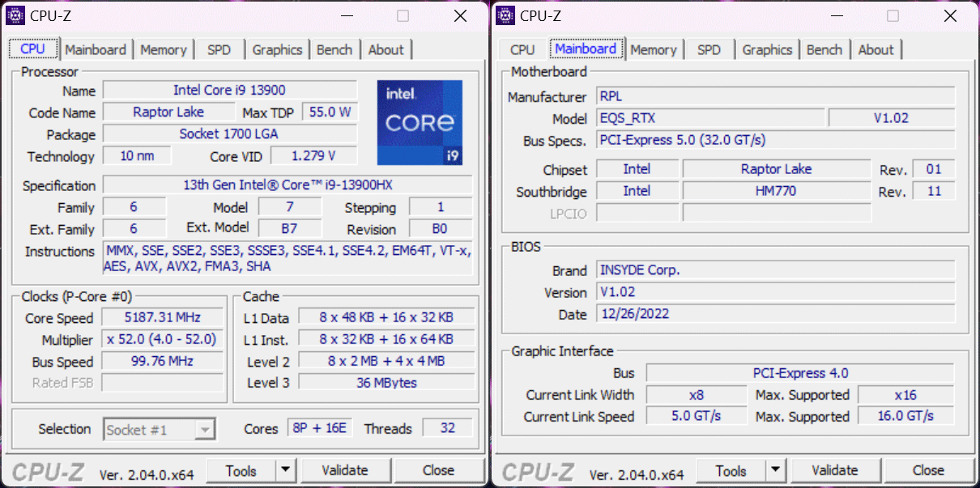Minimize the left CPU-Z window
The width and height of the screenshot is (980, 488).
coord(347,15)
